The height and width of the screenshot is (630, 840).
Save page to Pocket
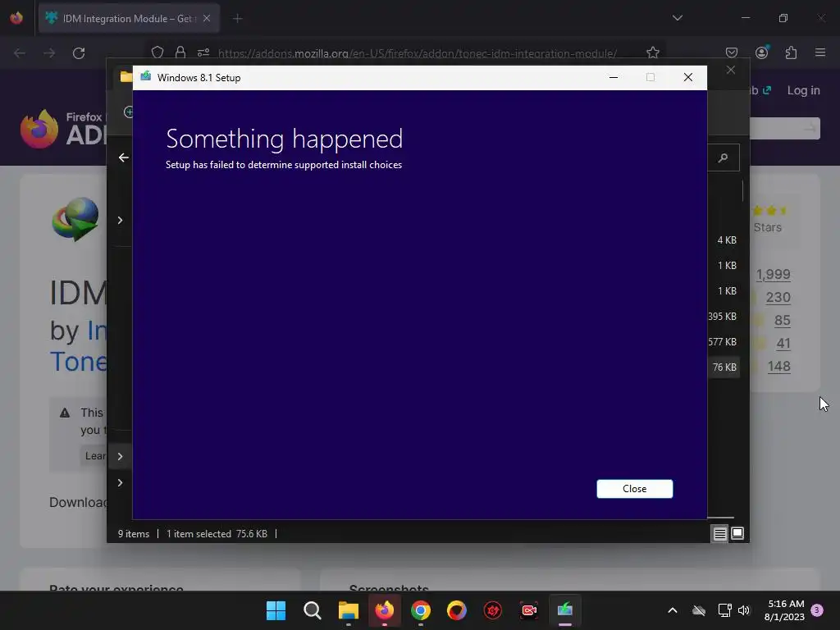[x=731, y=52]
